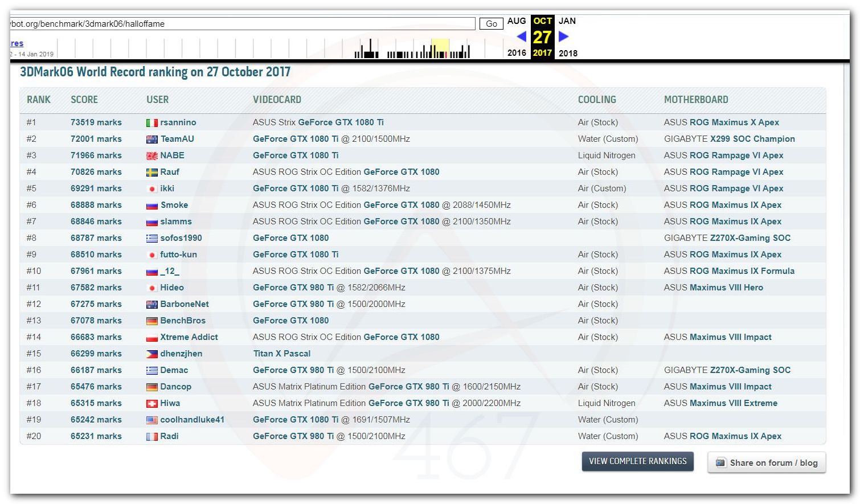Go to next capture with right blue arrow
860x504 pixels.
(x=563, y=36)
